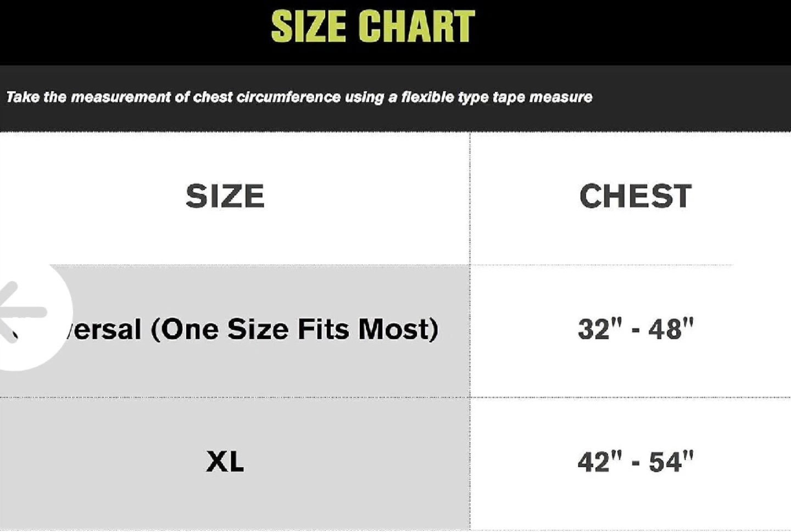Select the SIZE CHART title
The image size is (791, 532).
[373, 26]
